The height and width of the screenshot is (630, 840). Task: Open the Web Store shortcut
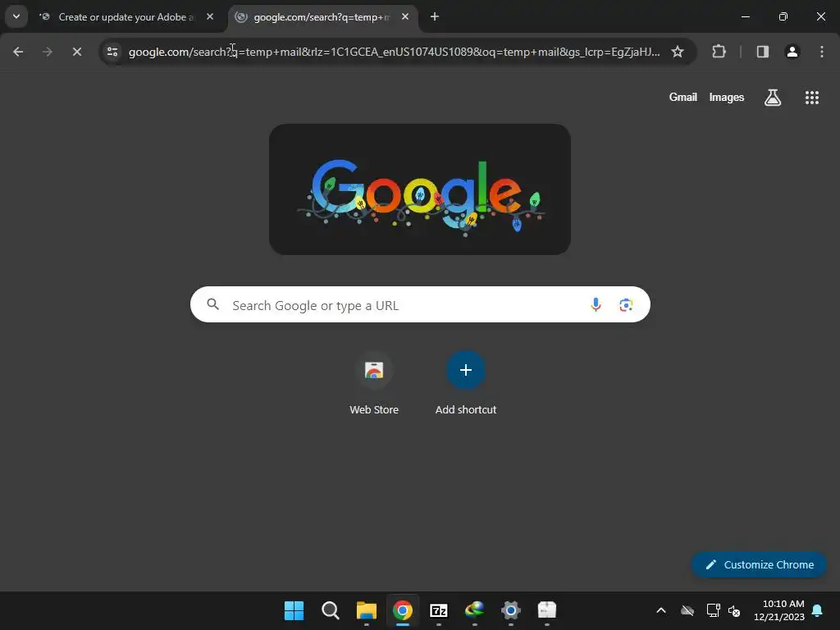pyautogui.click(x=374, y=384)
